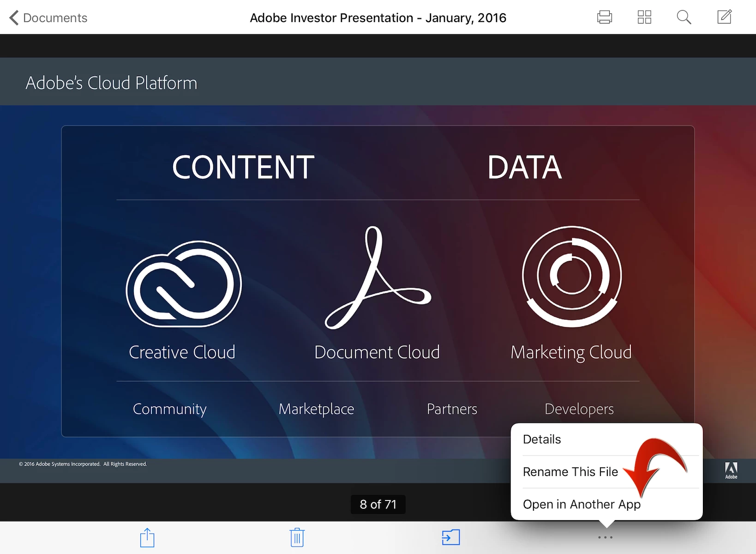
Task: Go back to Documents
Action: tap(48, 18)
